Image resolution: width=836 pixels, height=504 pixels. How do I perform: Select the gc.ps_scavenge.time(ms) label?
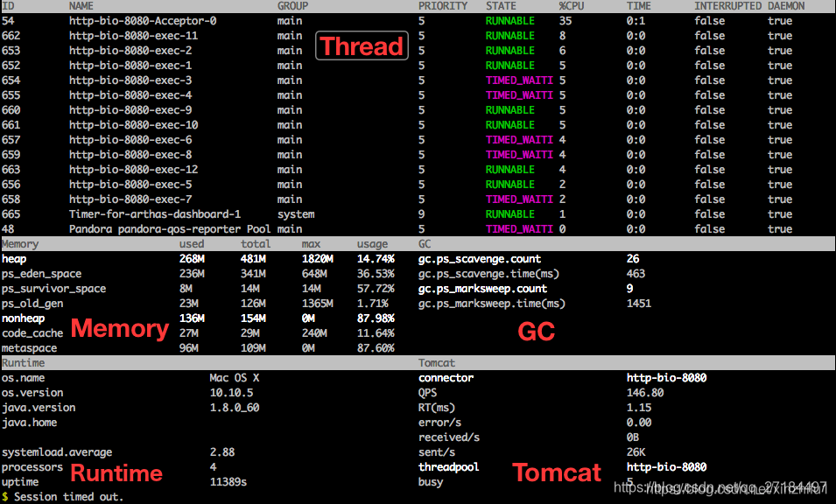pyautogui.click(x=489, y=274)
